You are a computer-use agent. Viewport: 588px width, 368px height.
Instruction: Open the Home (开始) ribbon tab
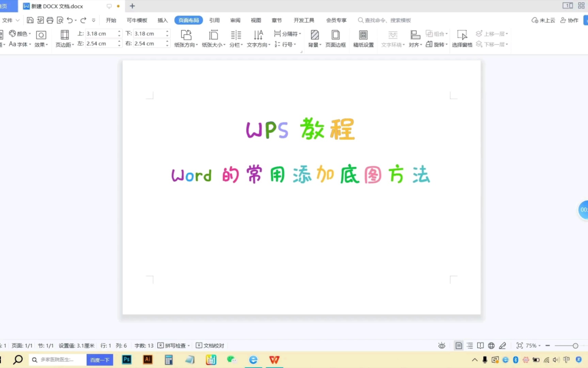pyautogui.click(x=111, y=20)
